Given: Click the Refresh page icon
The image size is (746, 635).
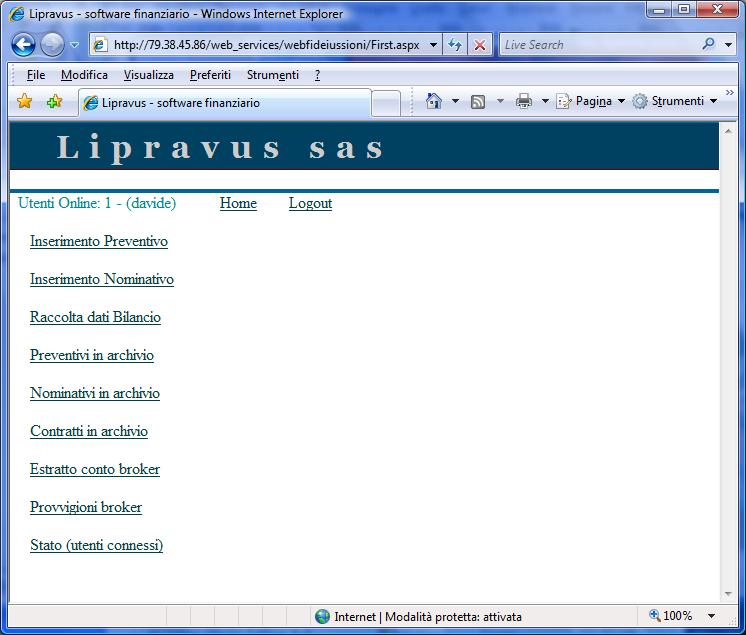Looking at the screenshot, I should coord(455,45).
